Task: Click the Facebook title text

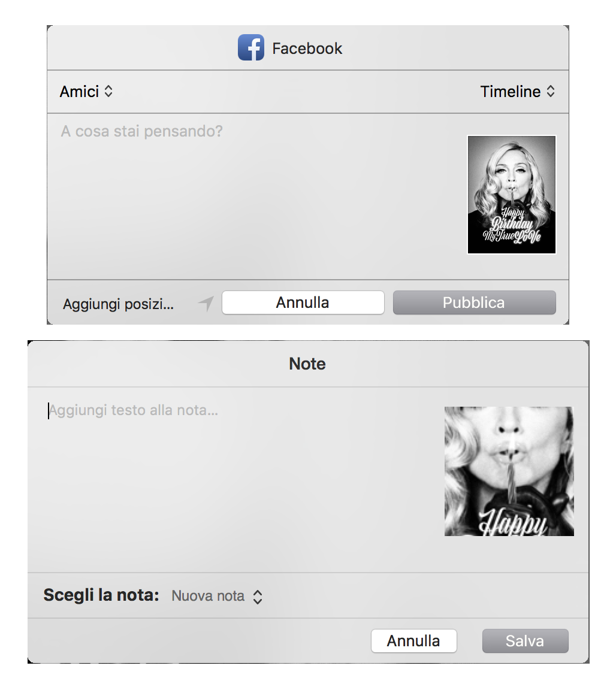Action: (307, 48)
